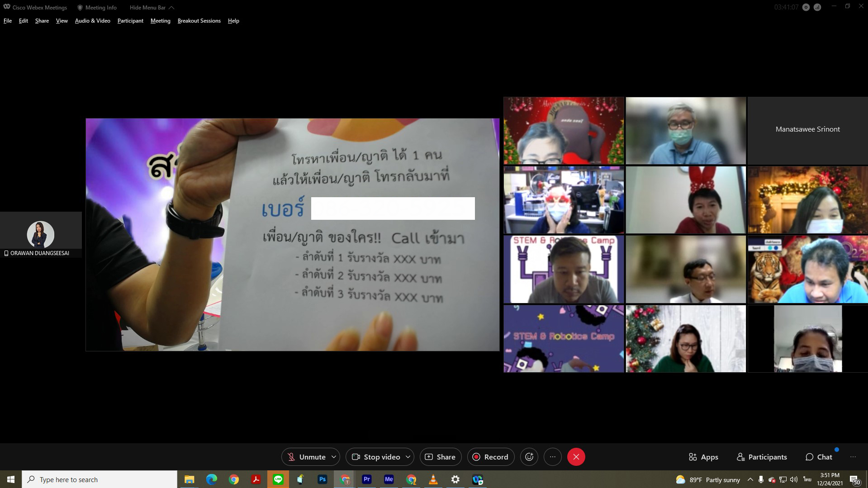Leave the meeting with the red X

click(576, 457)
